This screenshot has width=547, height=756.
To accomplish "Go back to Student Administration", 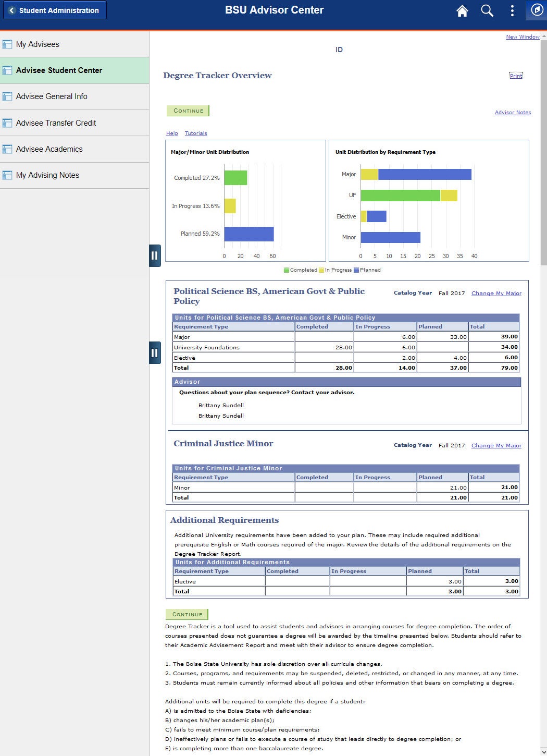I will tap(54, 10).
